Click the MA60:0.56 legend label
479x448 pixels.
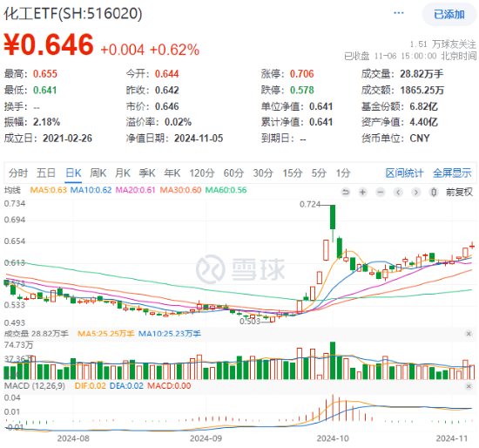[x=226, y=190]
